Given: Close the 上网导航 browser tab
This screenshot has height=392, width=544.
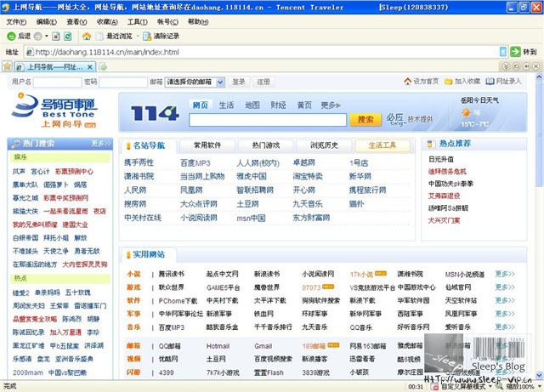Looking at the screenshot, I should [x=90, y=66].
